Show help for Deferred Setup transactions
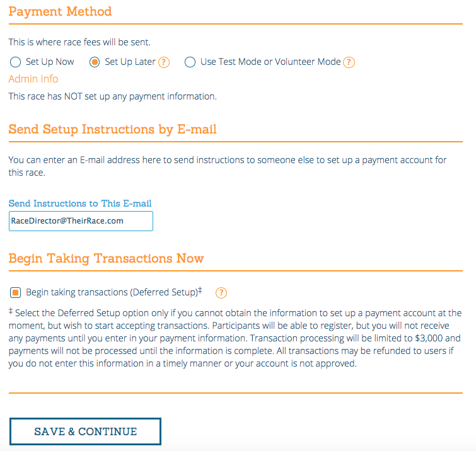The width and height of the screenshot is (476, 451). point(221,293)
